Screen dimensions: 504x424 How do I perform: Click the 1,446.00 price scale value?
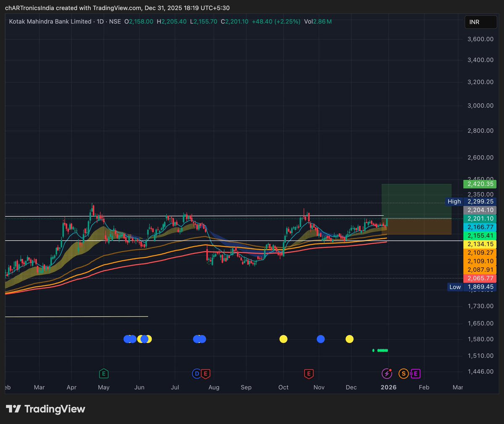pos(480,371)
